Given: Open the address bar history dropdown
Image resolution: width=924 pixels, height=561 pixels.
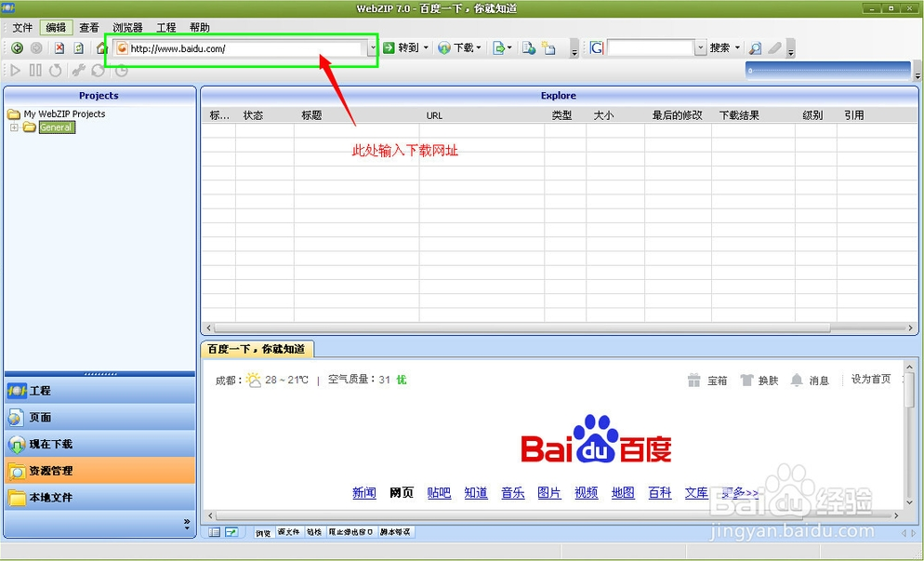Looking at the screenshot, I should coord(373,48).
